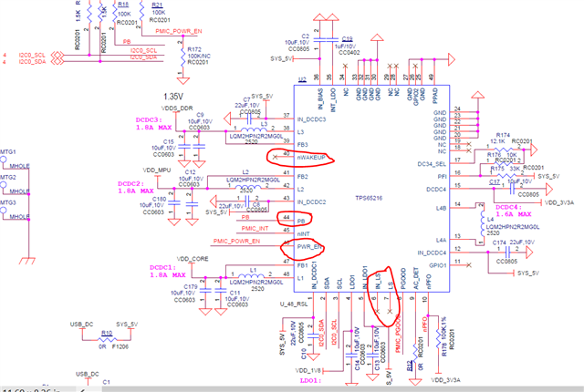This screenshot has height=392, width=584.
Task: Click the I2C0_SCL off-page connector symbol
Action: (57, 55)
